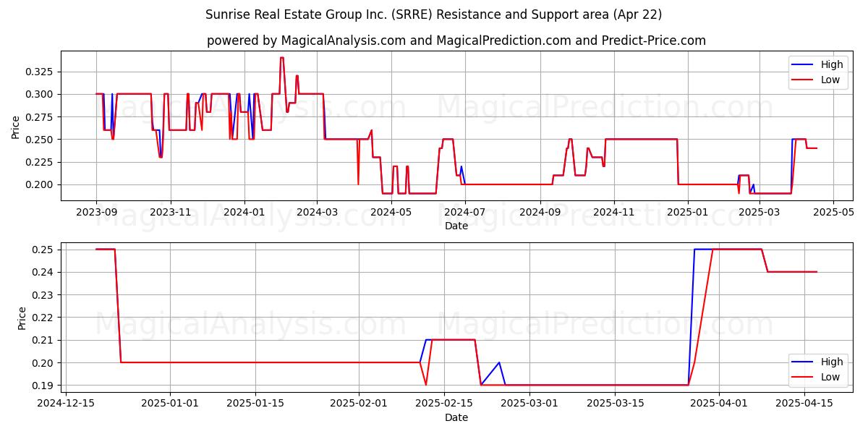Click the 2024-03 date tick
Viewport: 868px width, 434px height.
[x=316, y=213]
